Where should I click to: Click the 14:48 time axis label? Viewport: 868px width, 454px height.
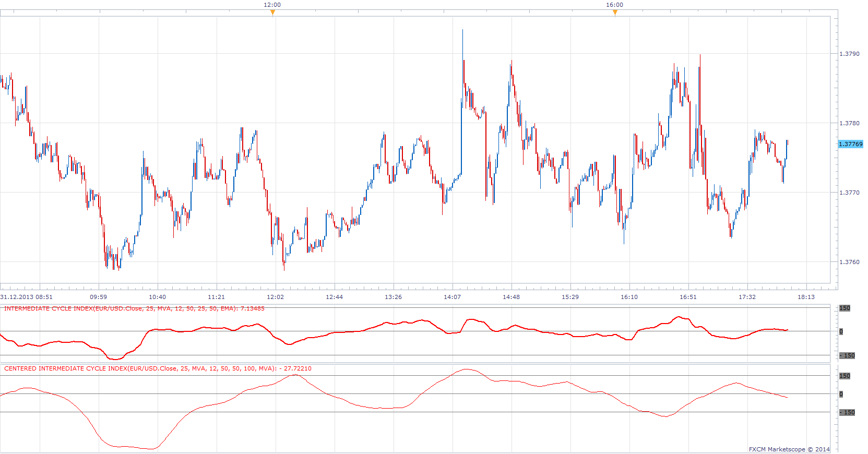pyautogui.click(x=512, y=297)
